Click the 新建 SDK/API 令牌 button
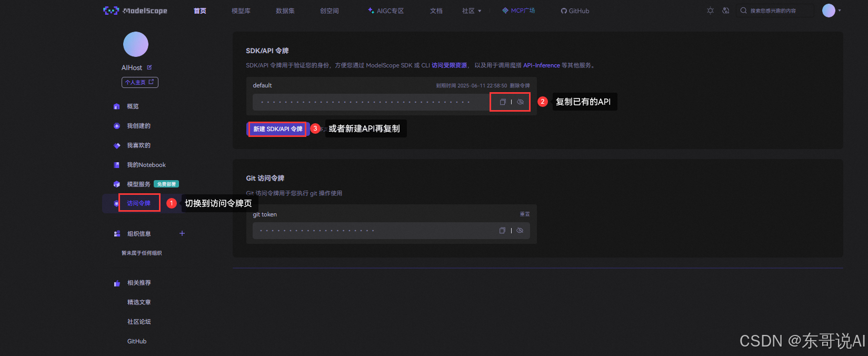This screenshot has height=356, width=868. pos(278,129)
